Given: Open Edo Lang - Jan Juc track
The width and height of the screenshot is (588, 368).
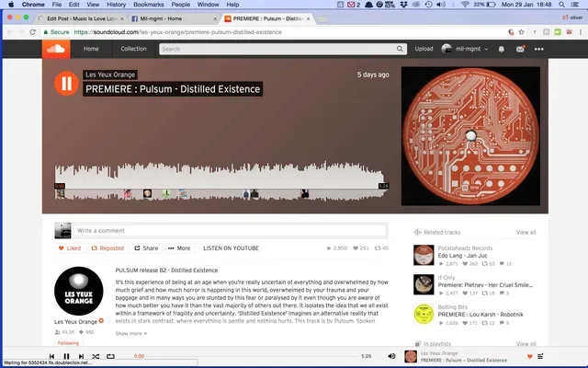Looking at the screenshot, I should click(462, 256).
